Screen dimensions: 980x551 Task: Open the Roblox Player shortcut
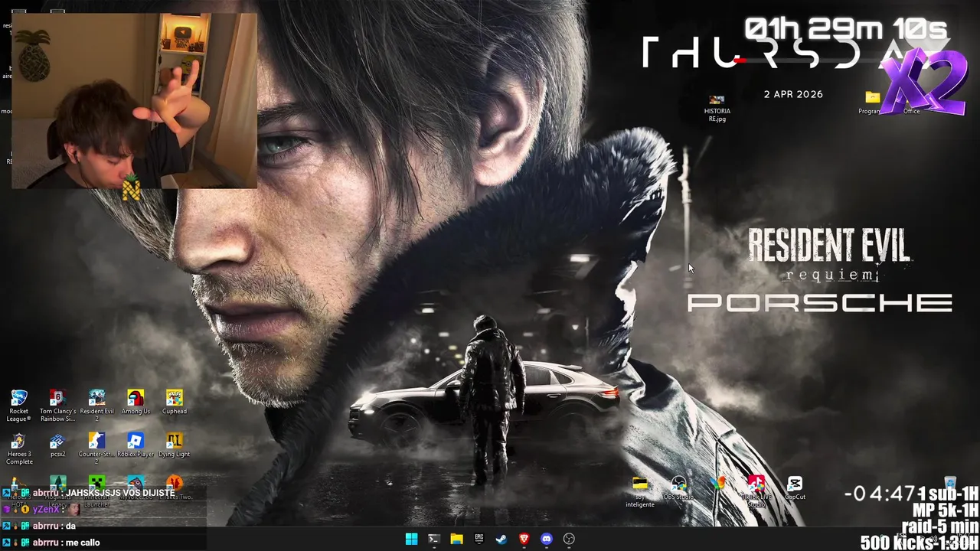tap(136, 445)
